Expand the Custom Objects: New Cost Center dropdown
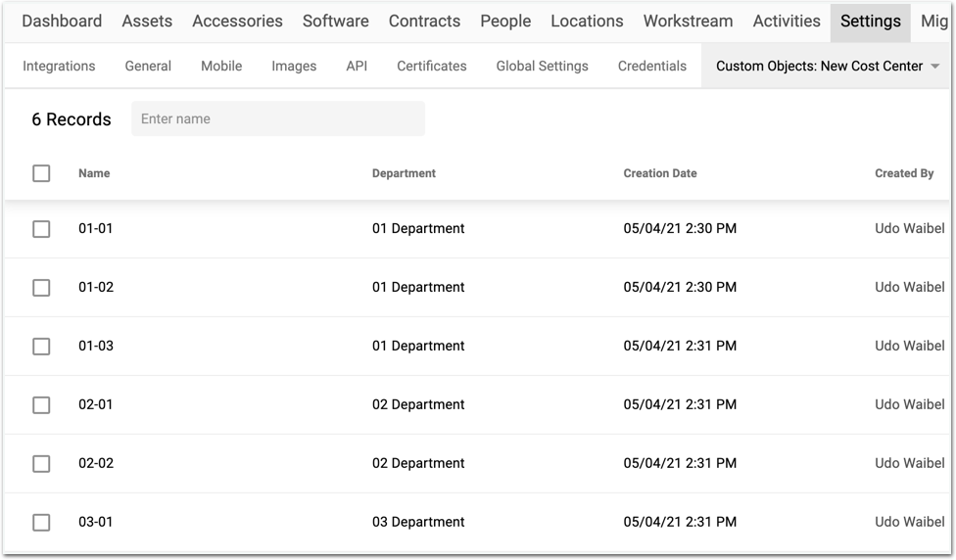956x560 pixels. pyautogui.click(x=934, y=67)
